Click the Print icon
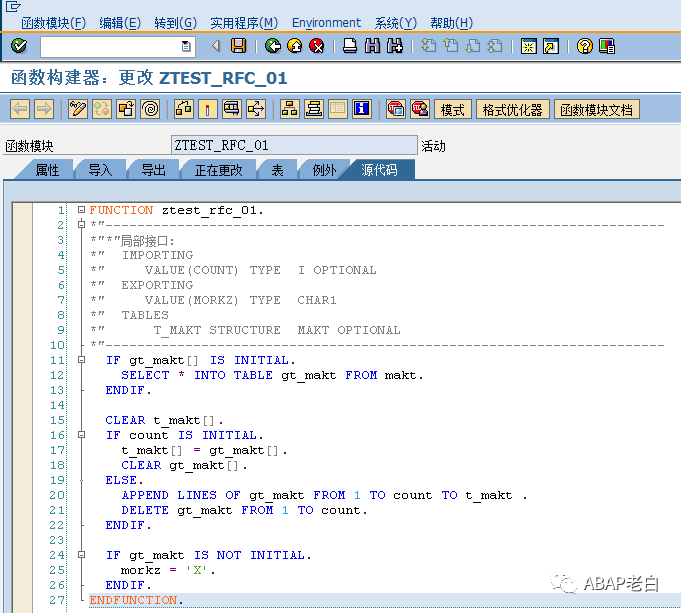 [x=350, y=46]
